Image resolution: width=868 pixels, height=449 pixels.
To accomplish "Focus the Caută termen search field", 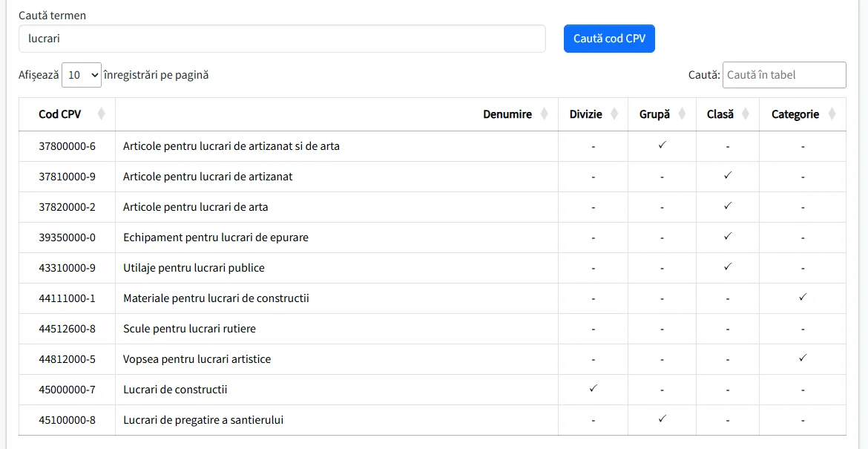I will (x=283, y=39).
